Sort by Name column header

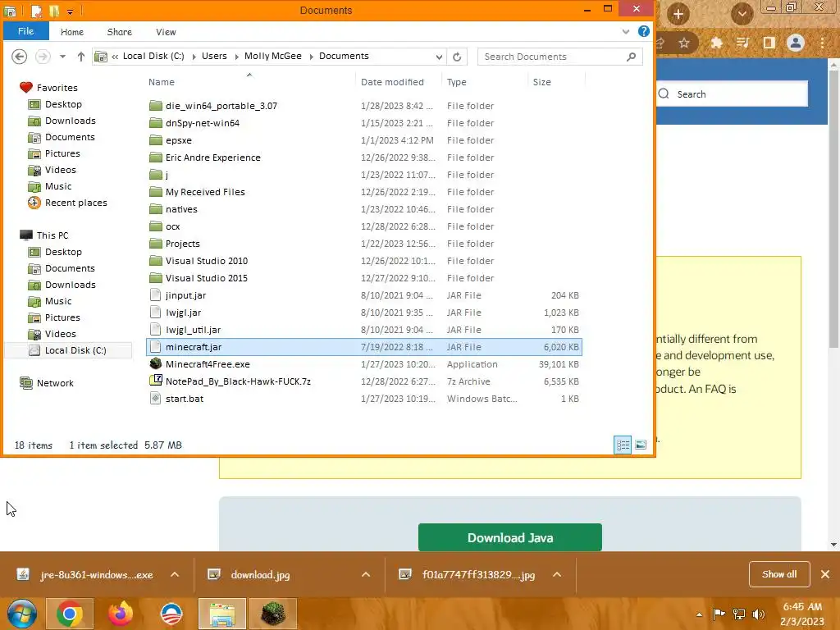click(162, 82)
